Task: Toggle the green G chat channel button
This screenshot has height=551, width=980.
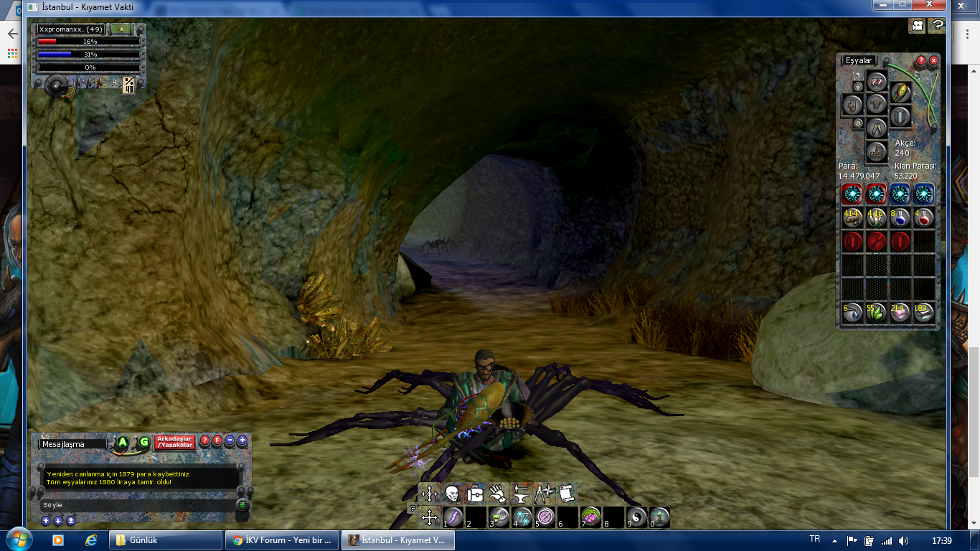Action: pyautogui.click(x=144, y=443)
